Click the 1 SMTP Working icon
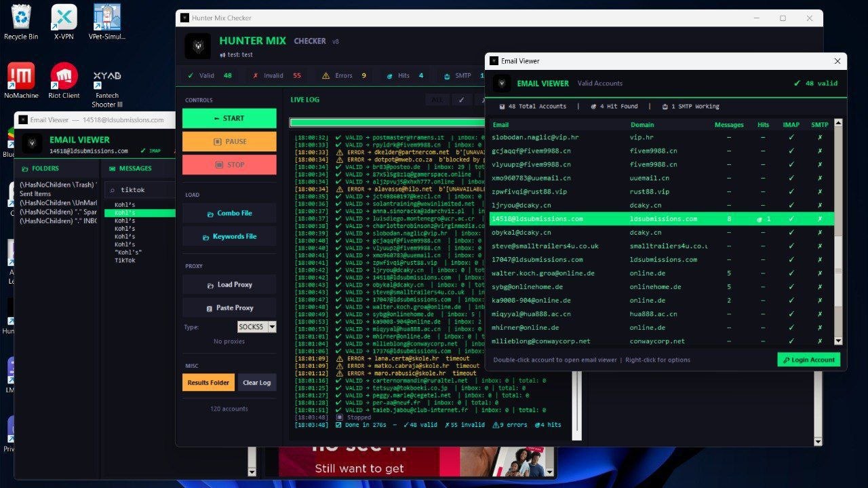 pos(665,107)
